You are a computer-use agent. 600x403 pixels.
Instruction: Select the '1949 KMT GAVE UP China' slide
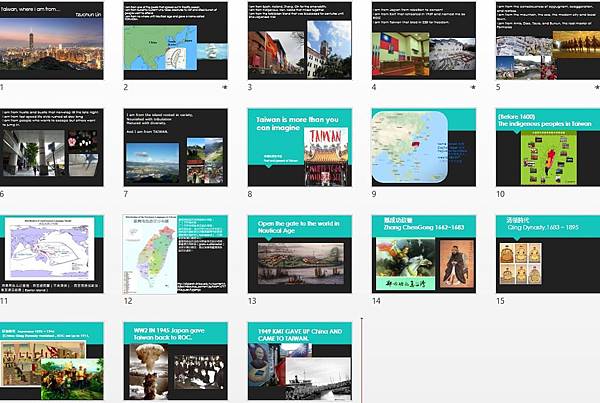(300, 361)
